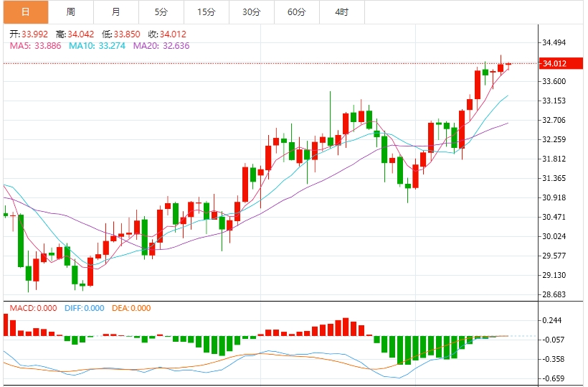Click the 30.918 price axis label
The height and width of the screenshot is (387, 588).
[554, 198]
